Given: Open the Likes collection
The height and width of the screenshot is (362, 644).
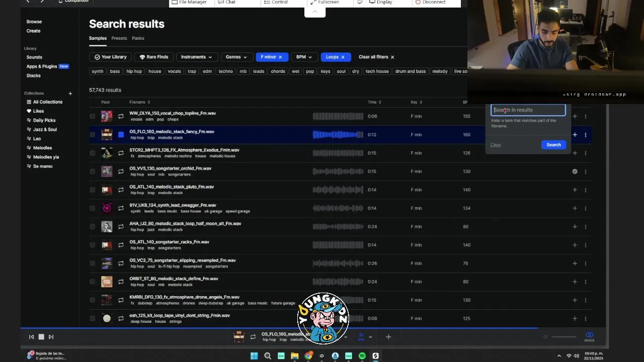Looking at the screenshot, I should coord(35,111).
